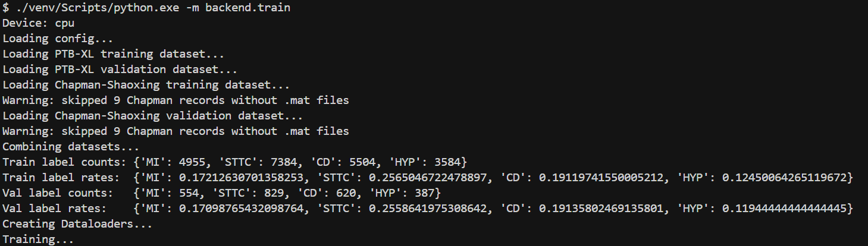Click the 'Train label counts:' label
Screen dimensions: 868x246
tap(64, 162)
